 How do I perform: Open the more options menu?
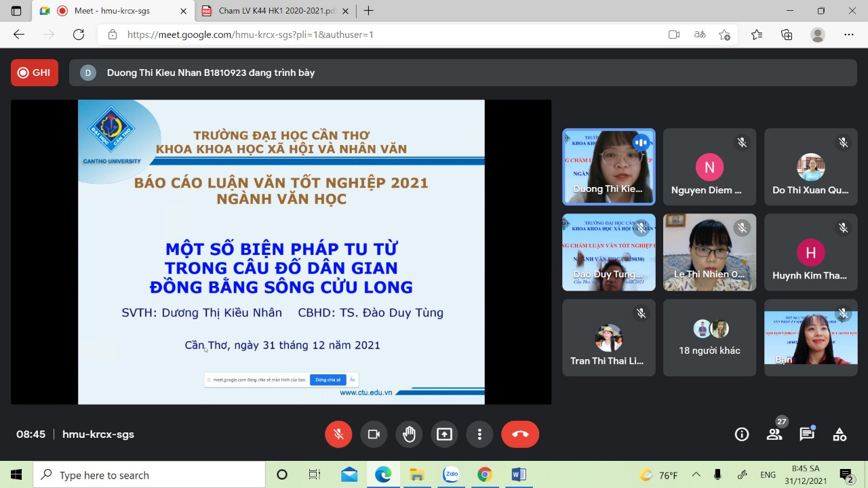pos(479,434)
